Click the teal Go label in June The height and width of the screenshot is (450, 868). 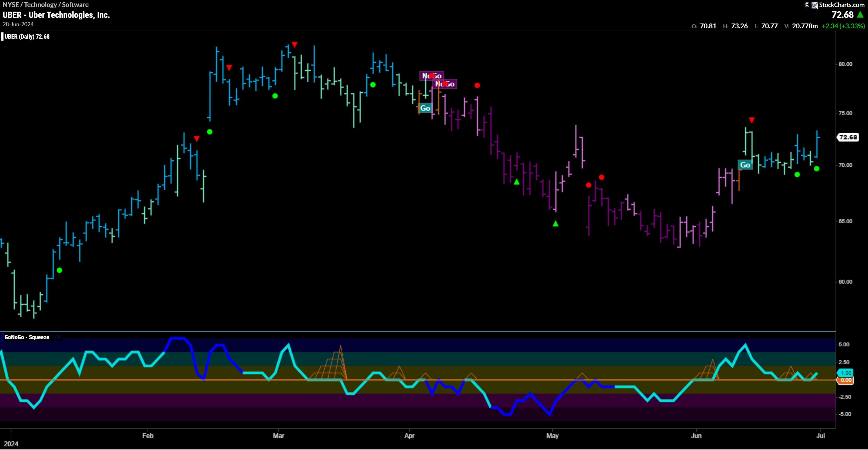tap(745, 165)
